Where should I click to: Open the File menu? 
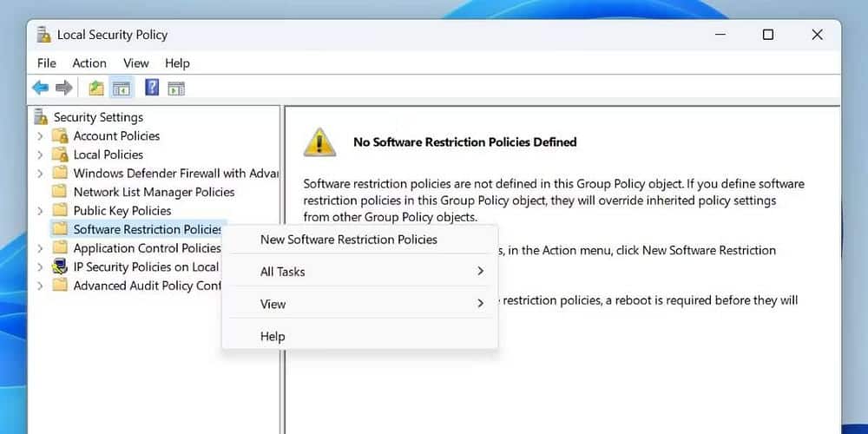pos(46,62)
